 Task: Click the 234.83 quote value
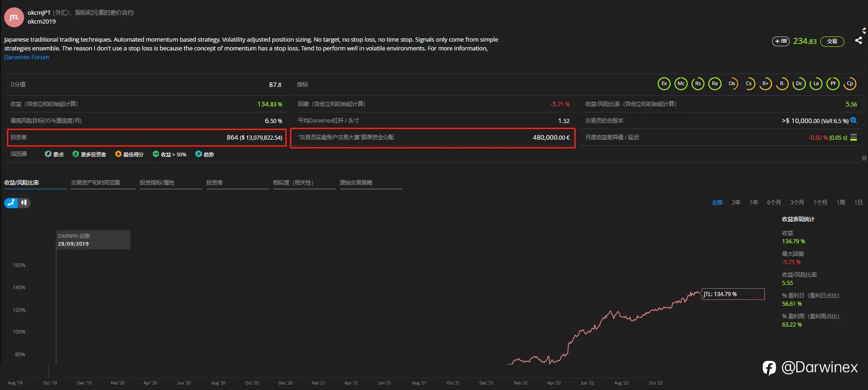click(x=805, y=41)
